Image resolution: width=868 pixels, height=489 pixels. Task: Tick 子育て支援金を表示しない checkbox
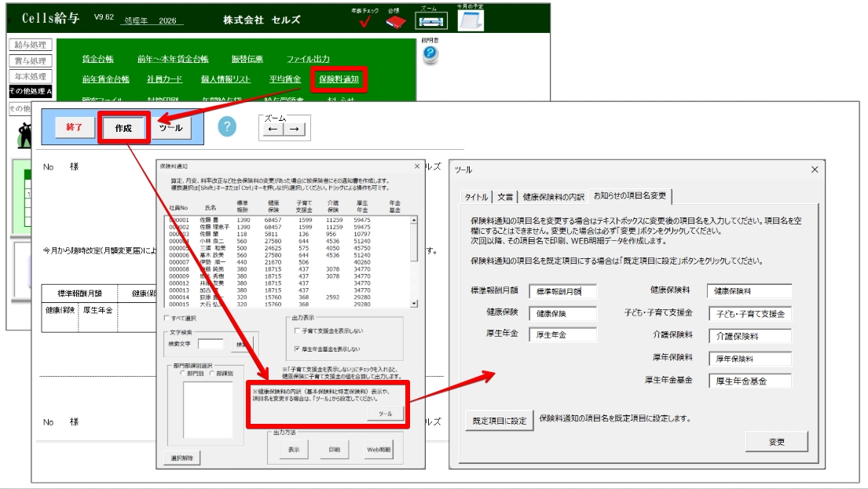tap(297, 330)
